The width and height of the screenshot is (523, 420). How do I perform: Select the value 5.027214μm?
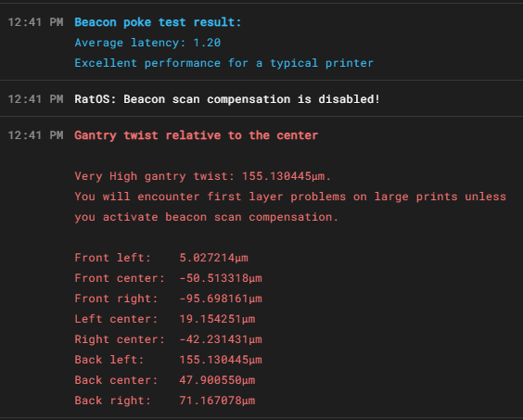(x=213, y=258)
